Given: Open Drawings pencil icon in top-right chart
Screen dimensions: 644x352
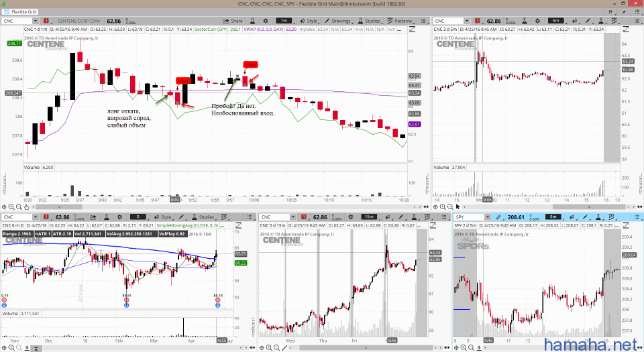Looking at the screenshot, I should (588, 21).
